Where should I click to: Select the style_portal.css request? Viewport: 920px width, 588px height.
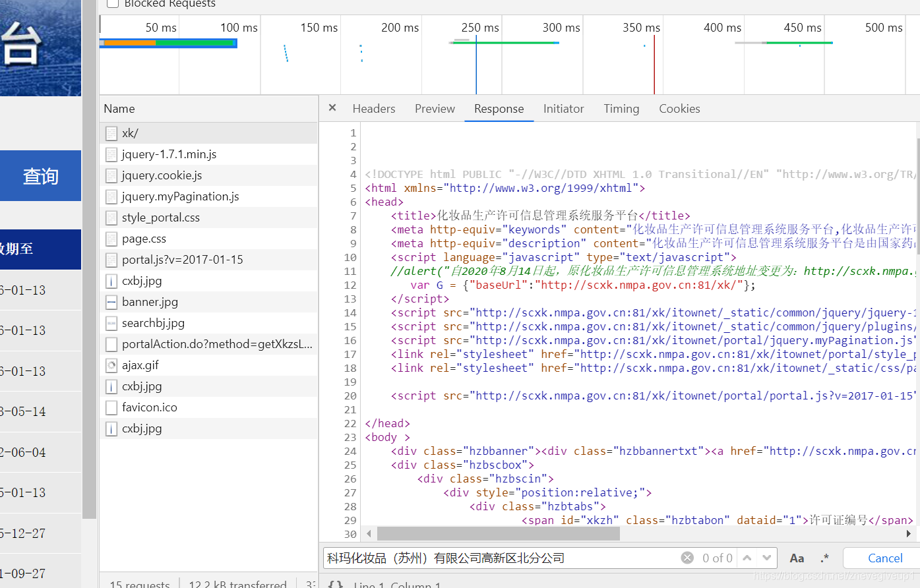[x=208, y=218]
